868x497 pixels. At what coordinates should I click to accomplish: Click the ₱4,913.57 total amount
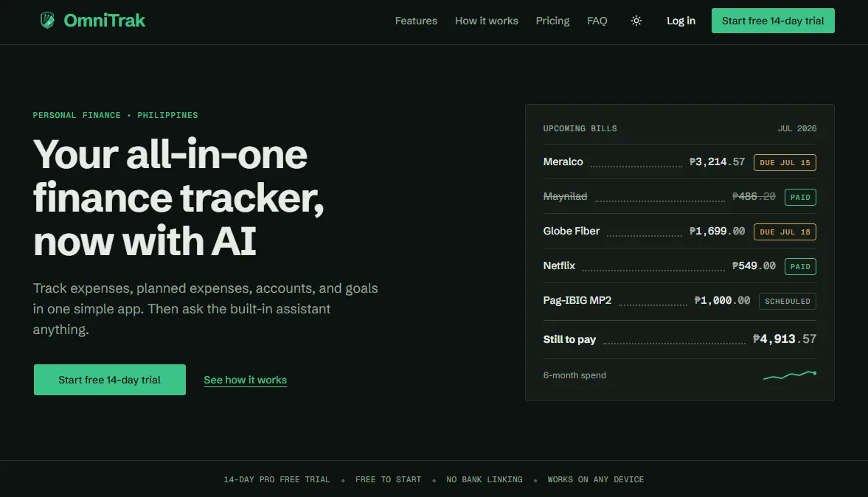click(785, 338)
